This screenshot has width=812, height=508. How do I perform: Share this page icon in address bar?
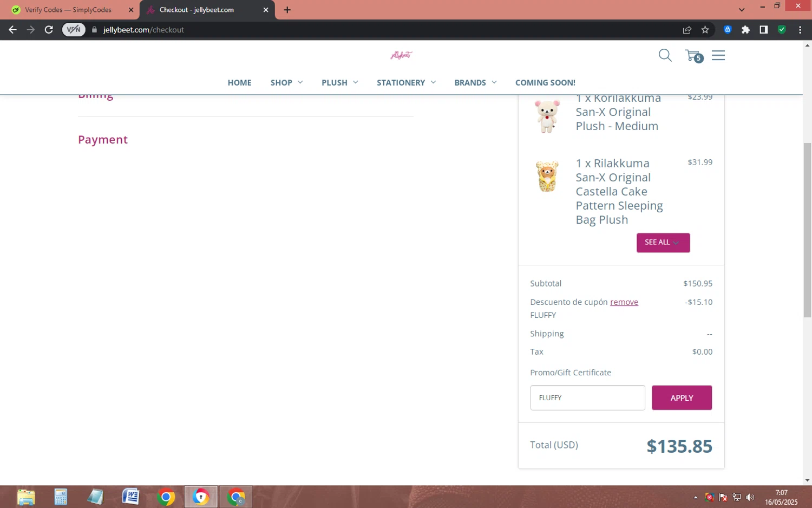tap(687, 30)
